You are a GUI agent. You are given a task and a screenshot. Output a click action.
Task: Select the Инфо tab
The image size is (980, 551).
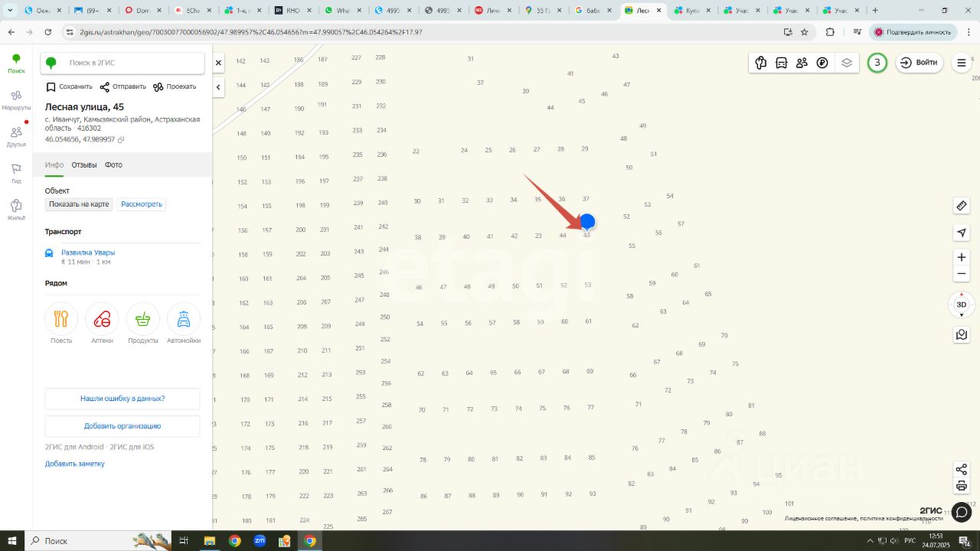pyautogui.click(x=54, y=165)
